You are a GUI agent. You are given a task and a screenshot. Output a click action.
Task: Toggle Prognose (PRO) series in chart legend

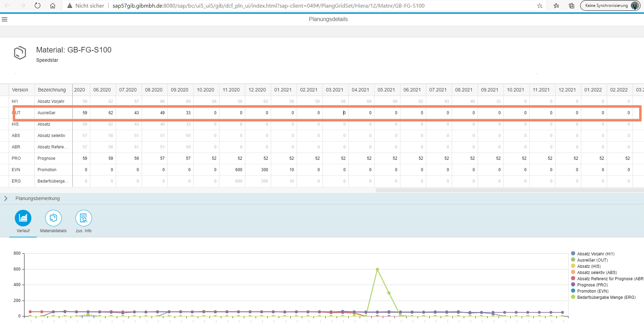pos(592,285)
